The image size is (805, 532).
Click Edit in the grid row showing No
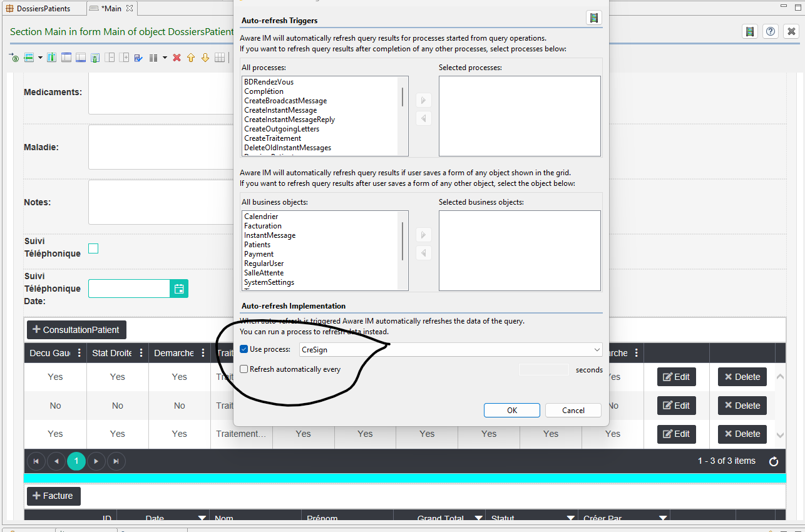pyautogui.click(x=677, y=406)
